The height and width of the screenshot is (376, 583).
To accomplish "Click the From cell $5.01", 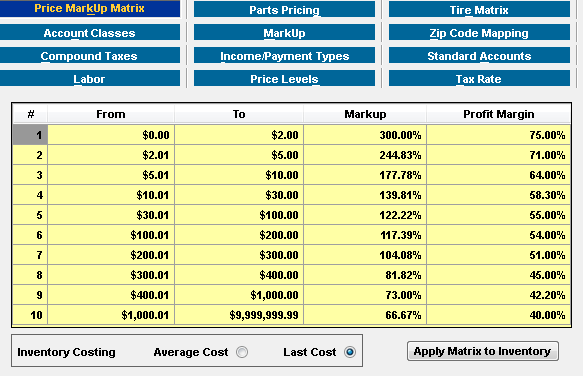I will point(111,175).
